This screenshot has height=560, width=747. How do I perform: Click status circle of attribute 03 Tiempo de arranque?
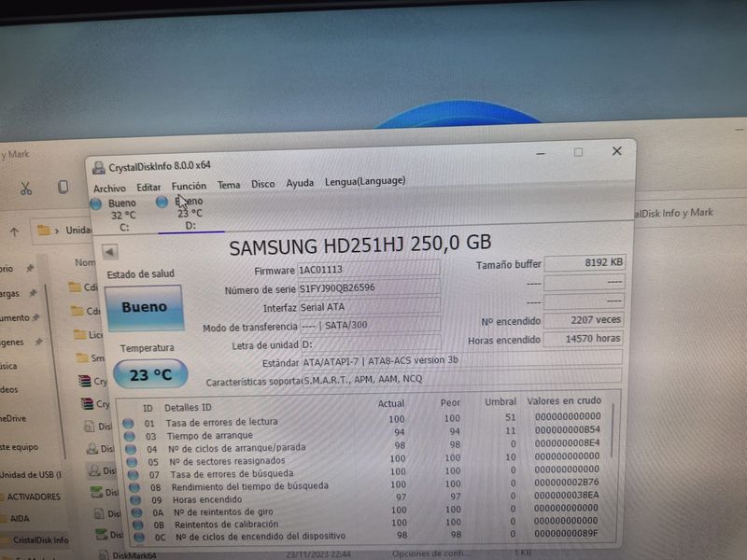(x=129, y=436)
